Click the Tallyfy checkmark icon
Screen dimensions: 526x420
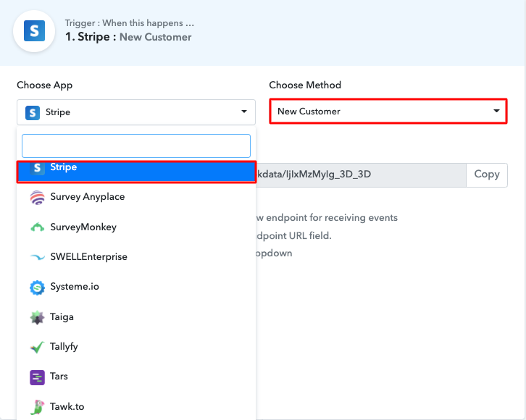click(37, 348)
